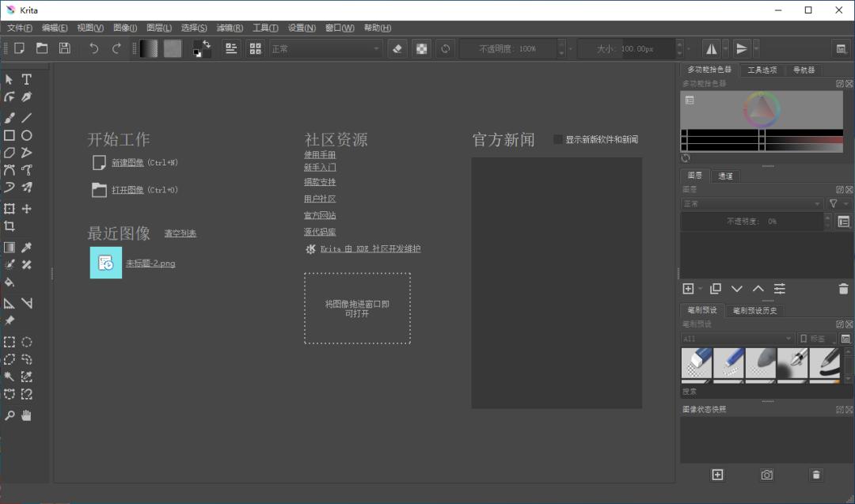Move layer down with arrow icon

737,289
